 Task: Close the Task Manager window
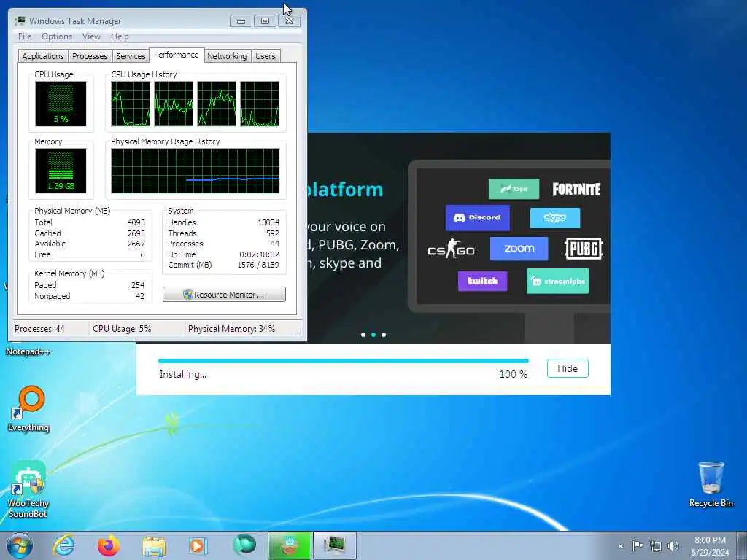click(x=289, y=21)
